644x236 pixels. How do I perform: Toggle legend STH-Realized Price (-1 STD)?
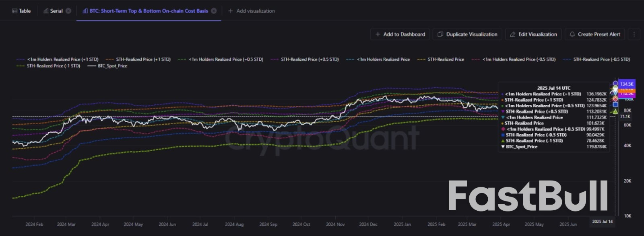[48, 66]
